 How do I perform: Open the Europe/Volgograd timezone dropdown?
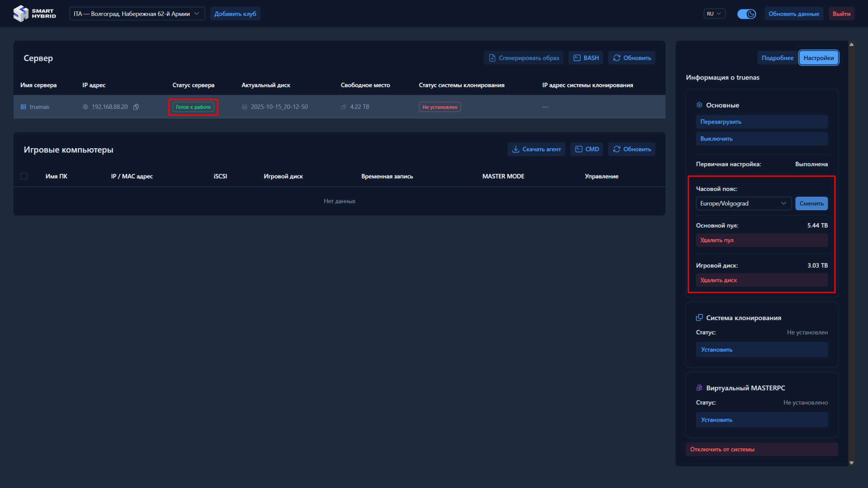coord(743,203)
